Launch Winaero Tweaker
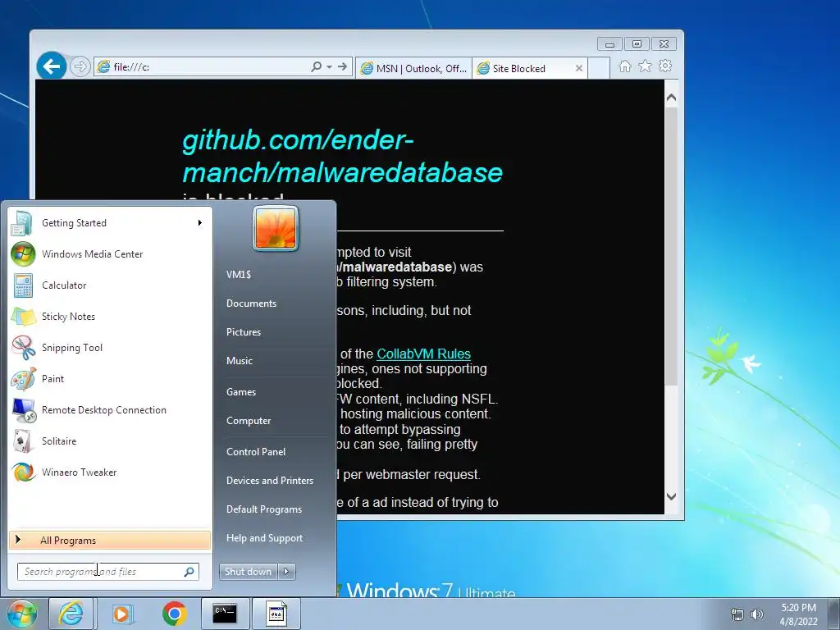Screen dimensions: 840x630 110,472
